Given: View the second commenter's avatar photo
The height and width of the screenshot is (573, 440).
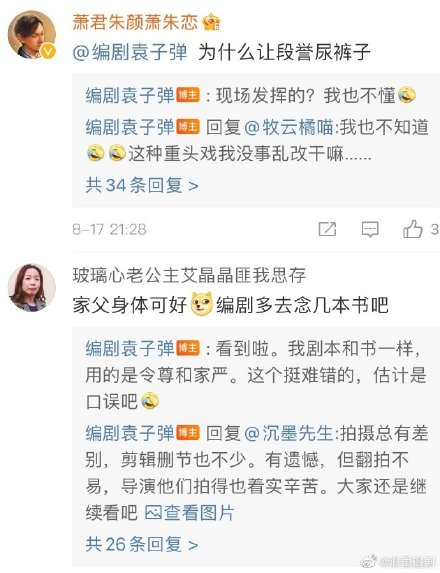Looking at the screenshot, I should tap(31, 288).
